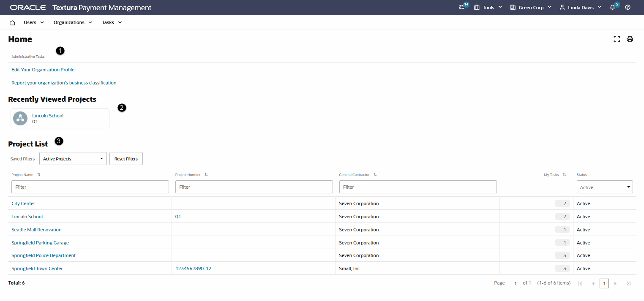
Task: Open the Springfield Parking Garage project
Action: click(40, 243)
